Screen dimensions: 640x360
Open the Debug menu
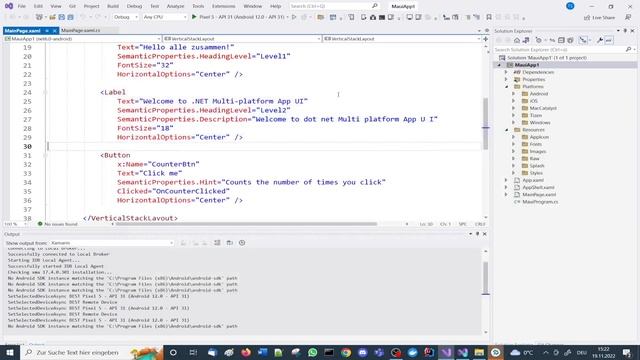tap(134, 6)
